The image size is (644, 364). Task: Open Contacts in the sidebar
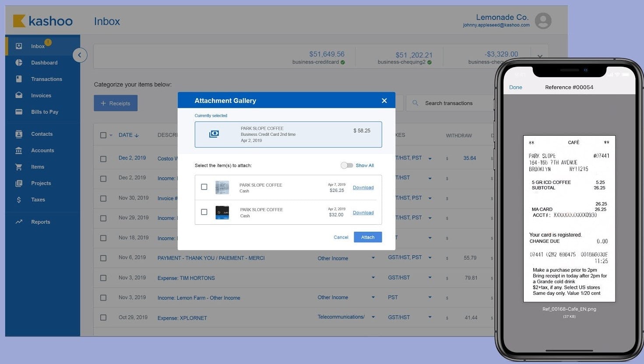point(42,134)
